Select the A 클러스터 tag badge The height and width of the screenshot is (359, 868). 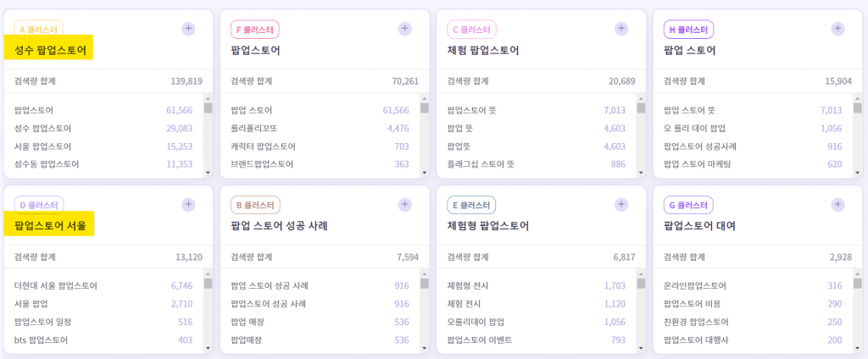point(38,30)
